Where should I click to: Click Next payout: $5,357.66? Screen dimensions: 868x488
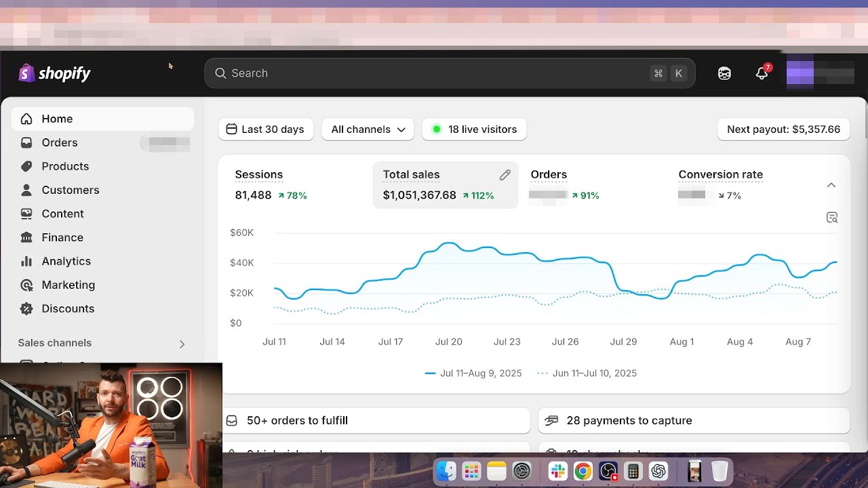783,129
